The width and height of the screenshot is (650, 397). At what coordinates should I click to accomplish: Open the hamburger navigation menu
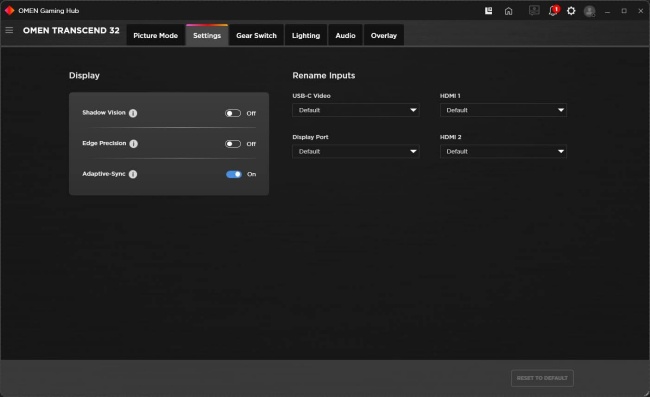tap(9, 30)
